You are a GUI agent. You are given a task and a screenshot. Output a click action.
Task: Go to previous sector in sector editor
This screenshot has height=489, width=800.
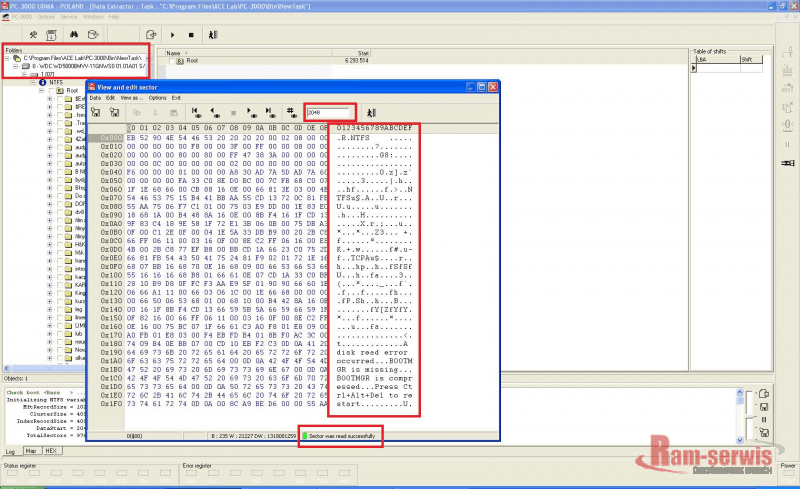[x=214, y=112]
